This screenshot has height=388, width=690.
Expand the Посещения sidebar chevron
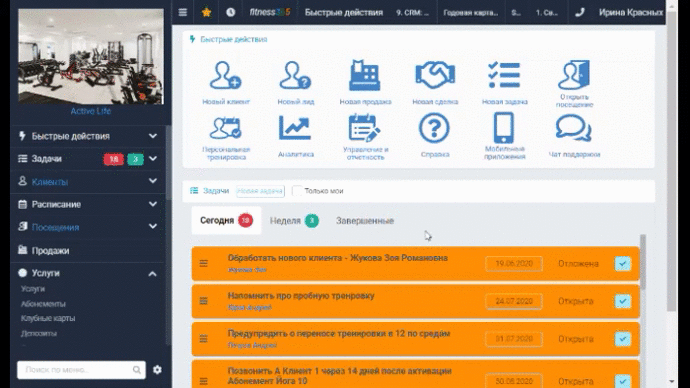(153, 227)
